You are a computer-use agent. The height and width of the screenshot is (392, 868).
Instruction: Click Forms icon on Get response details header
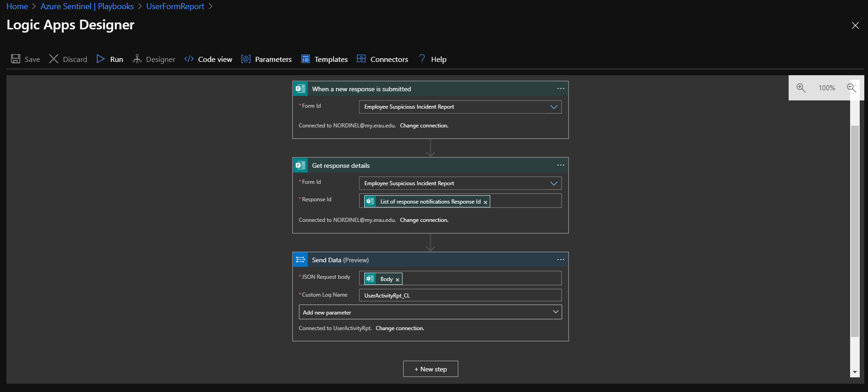300,165
